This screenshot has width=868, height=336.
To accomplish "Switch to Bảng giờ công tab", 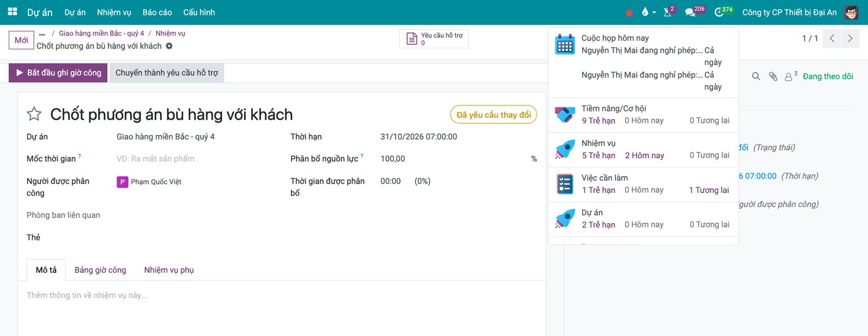I will coord(100,270).
